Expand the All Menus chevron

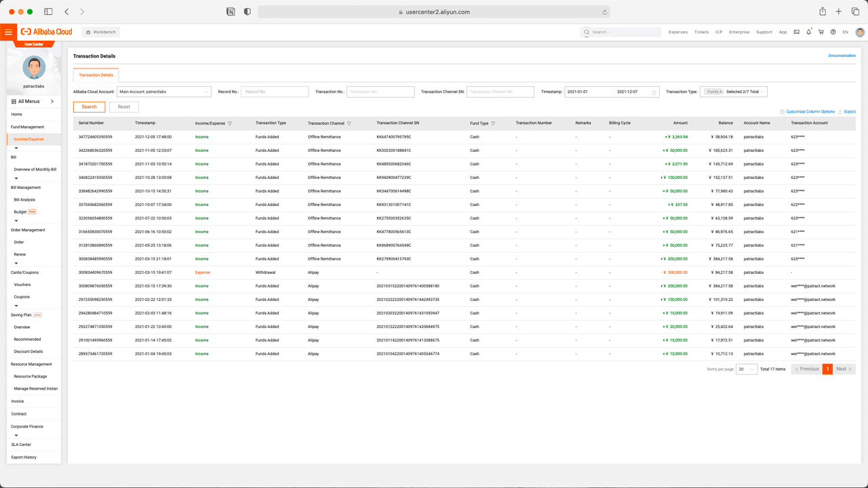tap(52, 102)
